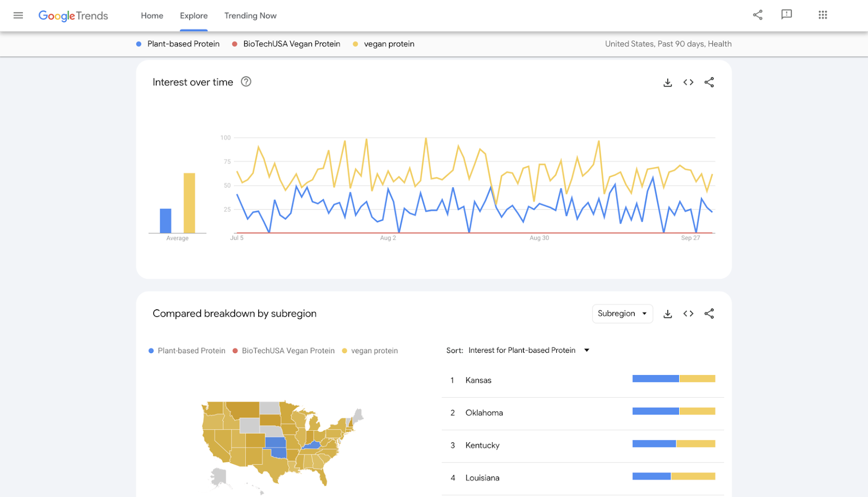Screen dimensions: 868x497
Task: Click Kansas comparison bar
Action: coord(674,379)
